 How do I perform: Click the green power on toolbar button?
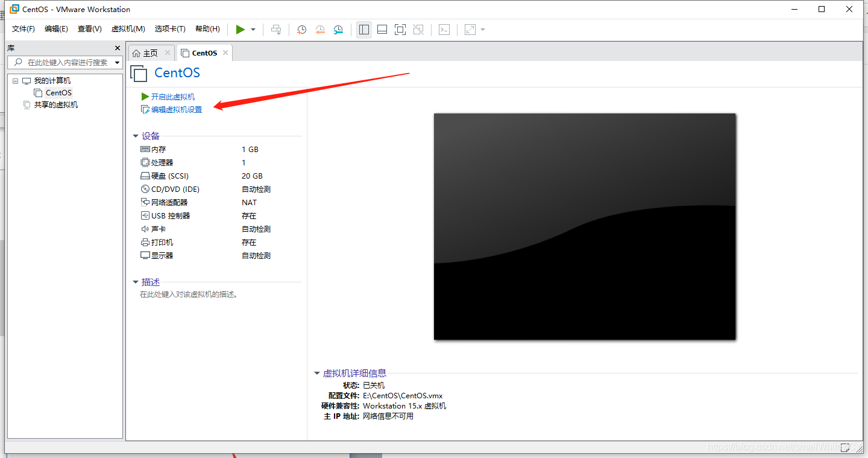pyautogui.click(x=241, y=30)
